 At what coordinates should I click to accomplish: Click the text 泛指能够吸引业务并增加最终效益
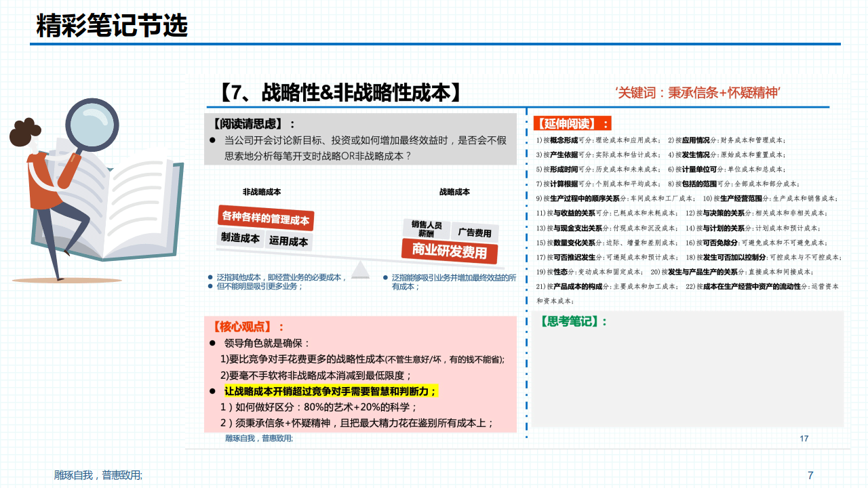point(454,277)
